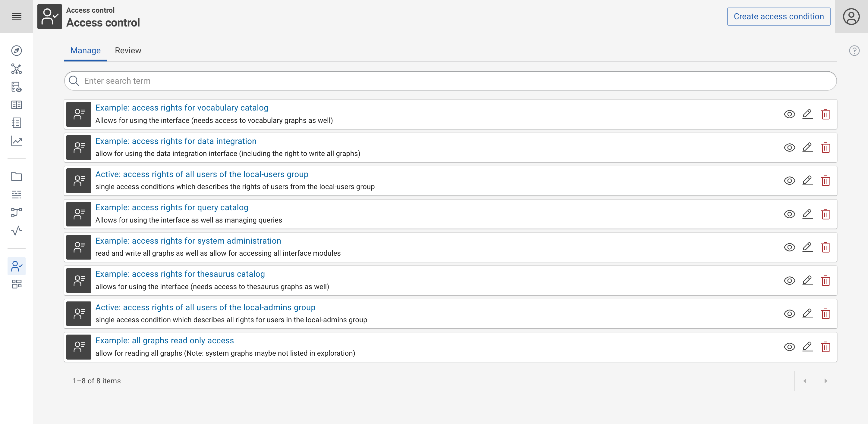The image size is (868, 424).
Task: Click the '1–8 of 8 items' pagination text
Action: (96, 381)
